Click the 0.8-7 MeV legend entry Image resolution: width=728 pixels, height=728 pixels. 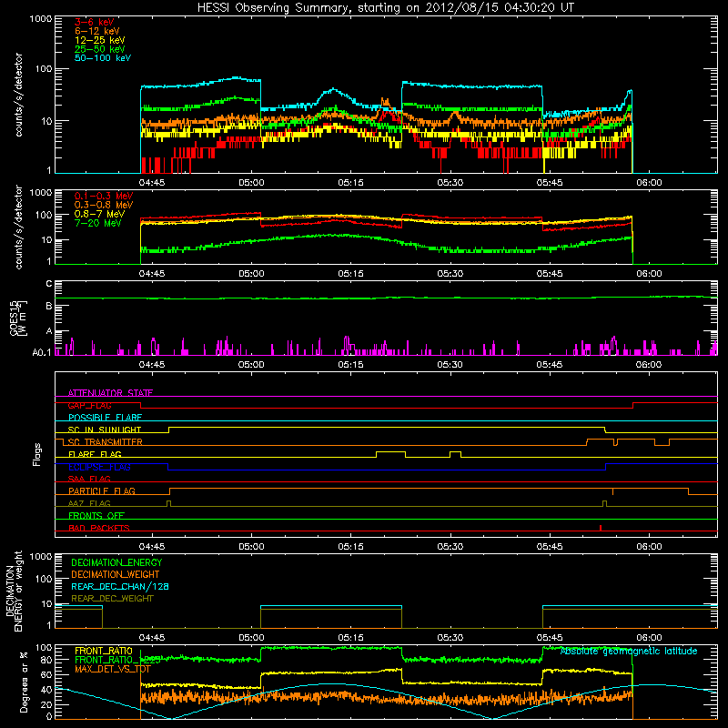coord(99,214)
